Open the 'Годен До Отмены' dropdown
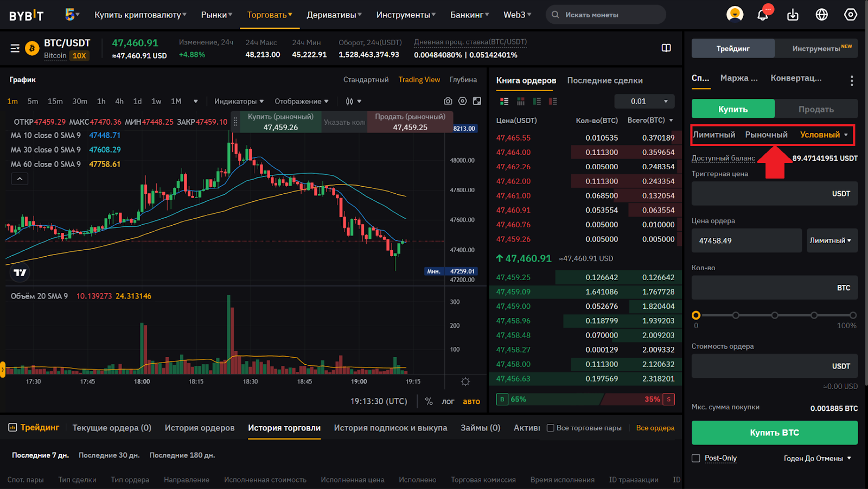The image size is (868, 489). click(x=817, y=459)
